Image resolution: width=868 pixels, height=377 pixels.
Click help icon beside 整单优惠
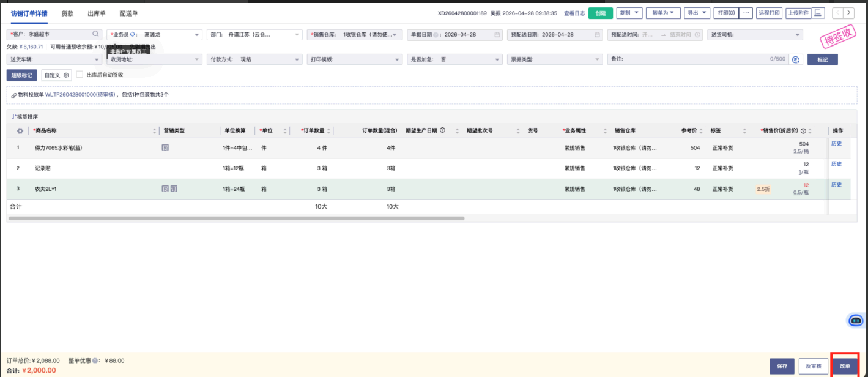point(95,361)
